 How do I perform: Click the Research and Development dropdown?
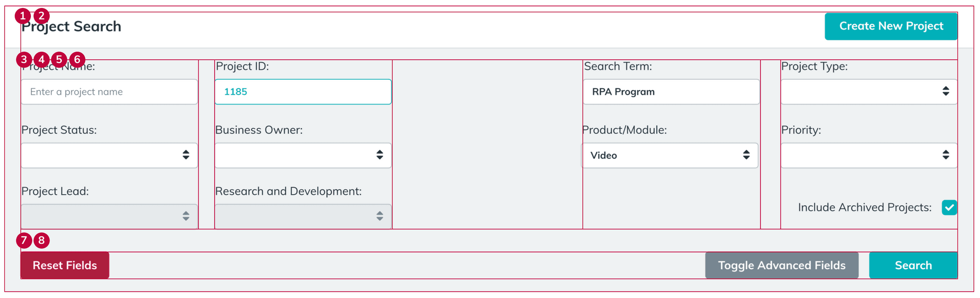303,216
